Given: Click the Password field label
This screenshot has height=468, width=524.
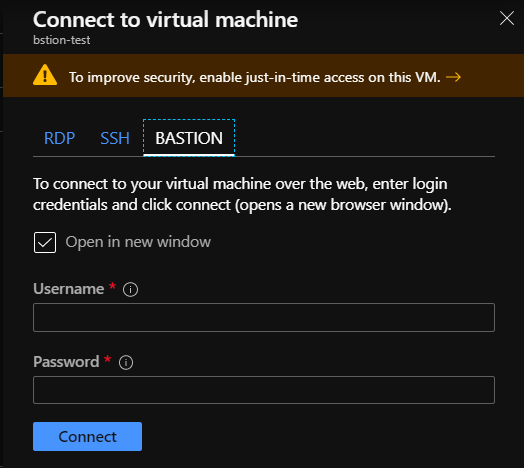Looking at the screenshot, I should coord(66,362).
